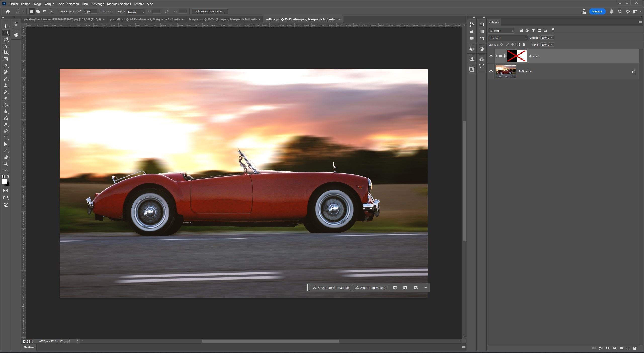Select the Crop tool
644x353 pixels.
click(x=6, y=52)
